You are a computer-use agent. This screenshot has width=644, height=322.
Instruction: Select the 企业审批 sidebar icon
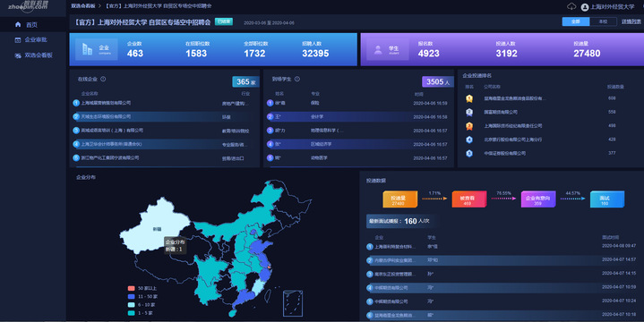click(x=18, y=39)
